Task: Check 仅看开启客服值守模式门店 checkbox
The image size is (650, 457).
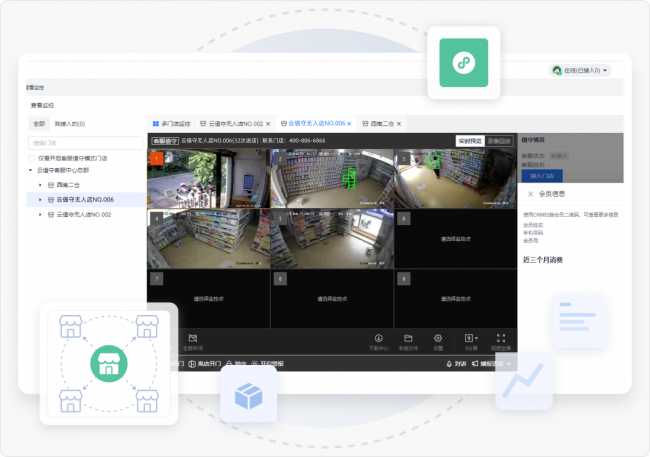Action: 32,158
